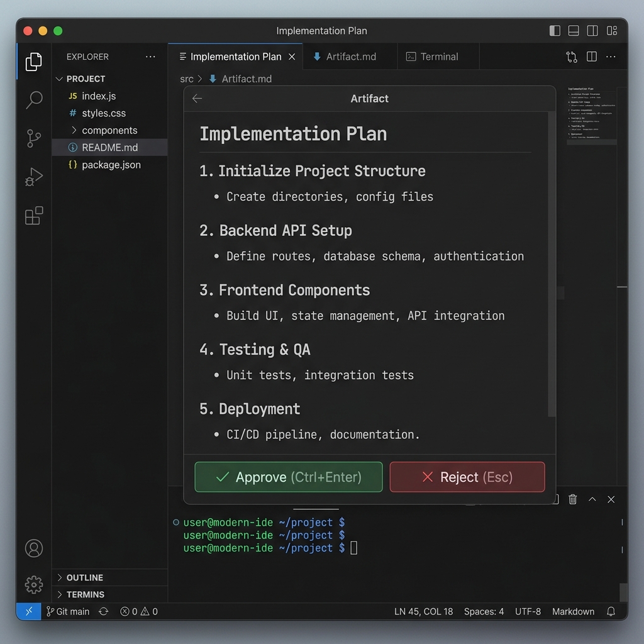Click the Artifact panel vertical scrollbar
Screen dimensions: 644x644
[x=552, y=264]
